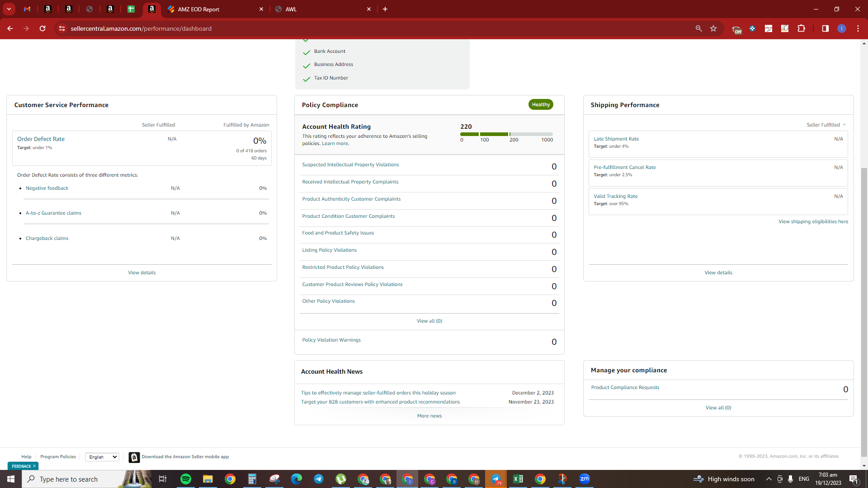The height and width of the screenshot is (488, 868).
Task: Click the page vertical scrollbar
Action: pyautogui.click(x=864, y=312)
